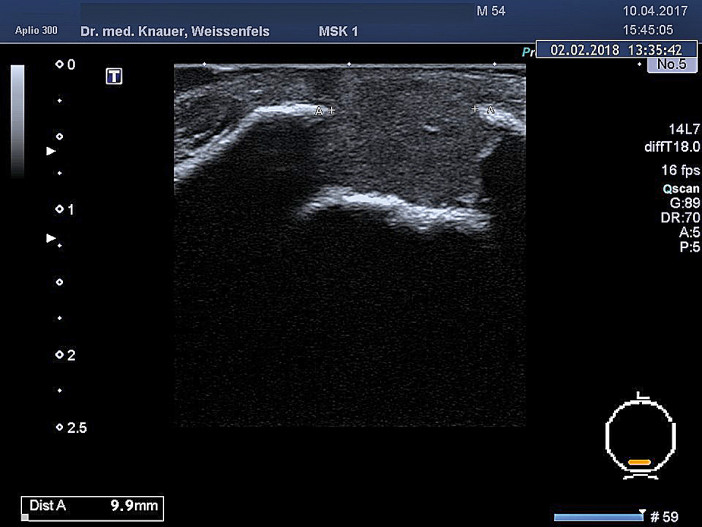
Task: Click the Aplio 300 system label
Action: [x=36, y=30]
